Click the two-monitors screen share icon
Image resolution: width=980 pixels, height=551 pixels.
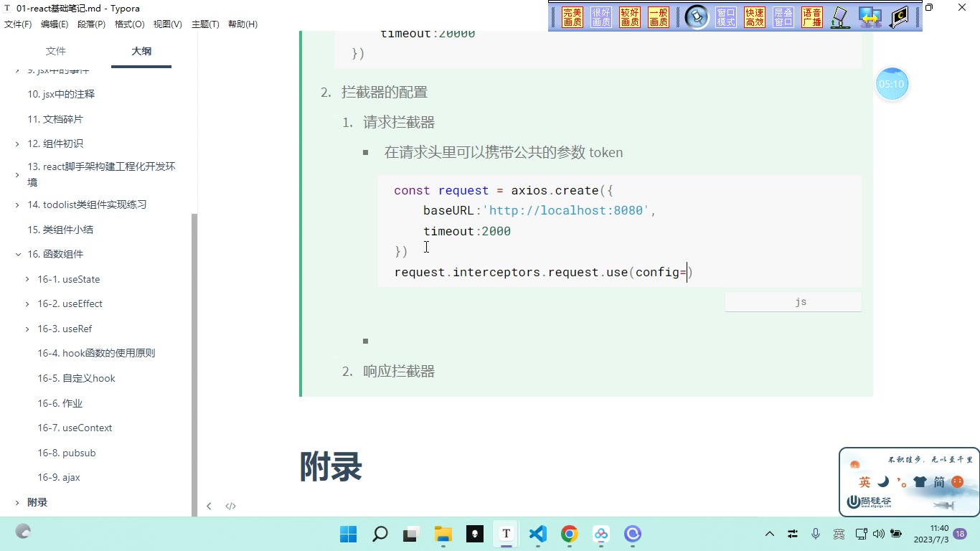pos(870,17)
